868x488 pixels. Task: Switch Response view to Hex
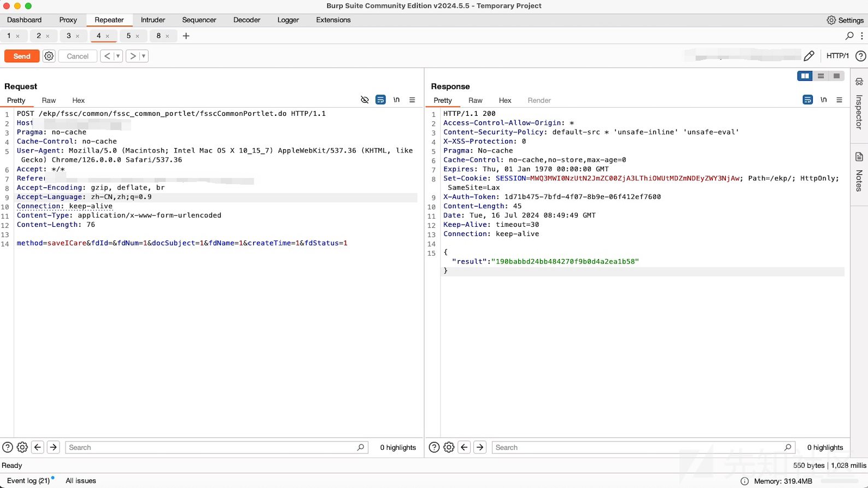(505, 100)
